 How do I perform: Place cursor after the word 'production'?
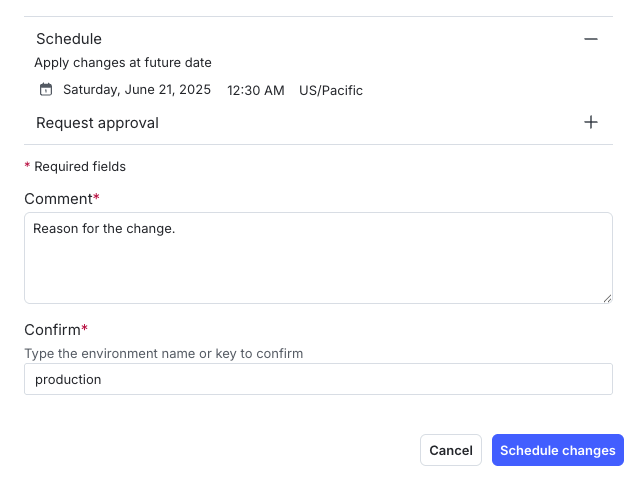point(103,380)
